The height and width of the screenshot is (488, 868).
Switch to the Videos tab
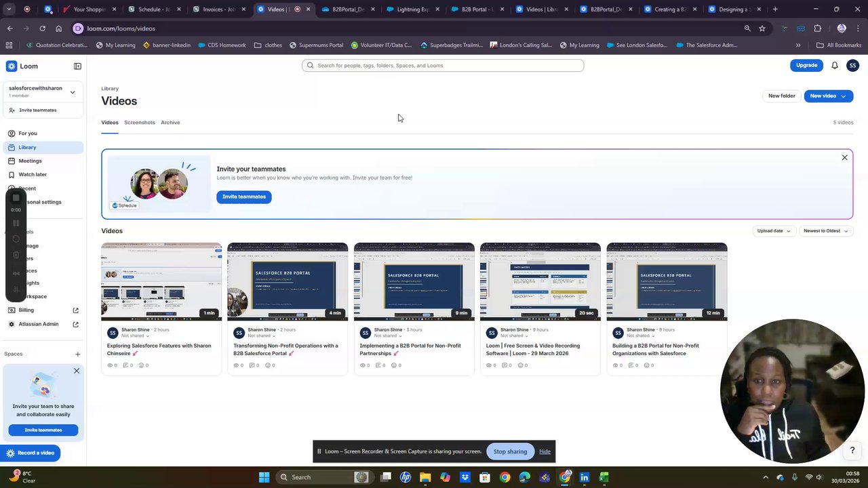coord(110,123)
